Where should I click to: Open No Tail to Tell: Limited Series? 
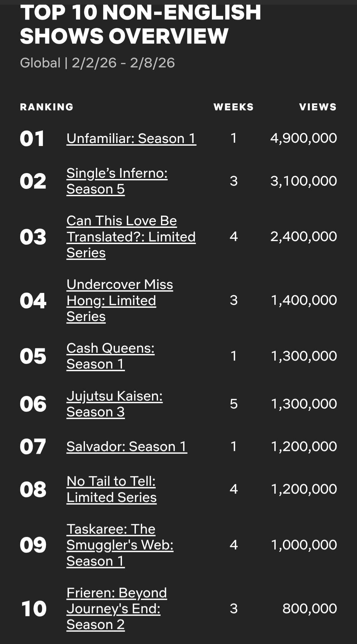pos(111,489)
